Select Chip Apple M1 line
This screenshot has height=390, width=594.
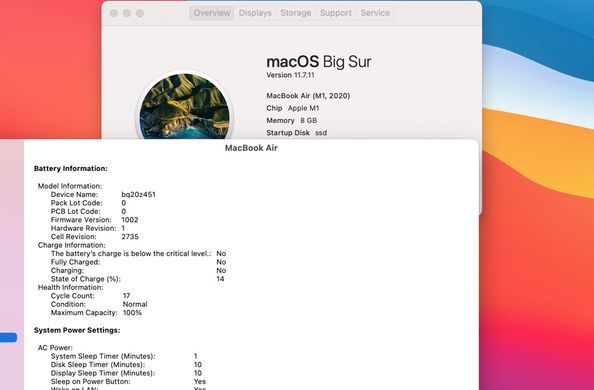click(x=292, y=108)
